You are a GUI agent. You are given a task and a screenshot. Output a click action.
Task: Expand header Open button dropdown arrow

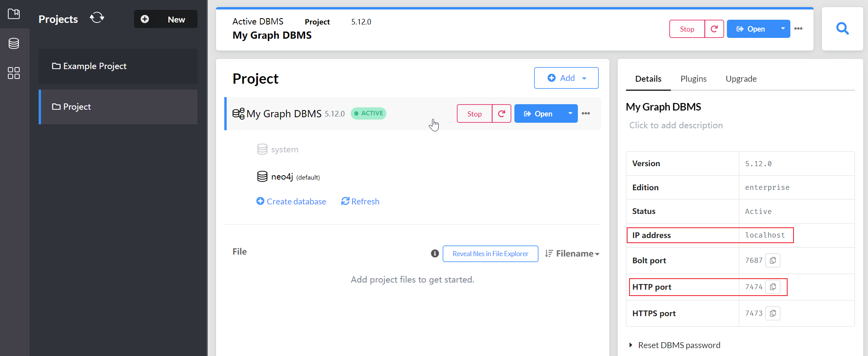click(783, 29)
